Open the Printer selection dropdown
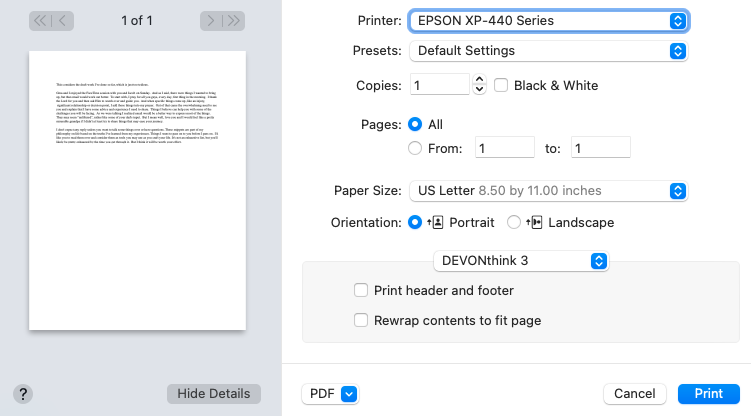Image resolution: width=751 pixels, height=416 pixels. coord(548,20)
